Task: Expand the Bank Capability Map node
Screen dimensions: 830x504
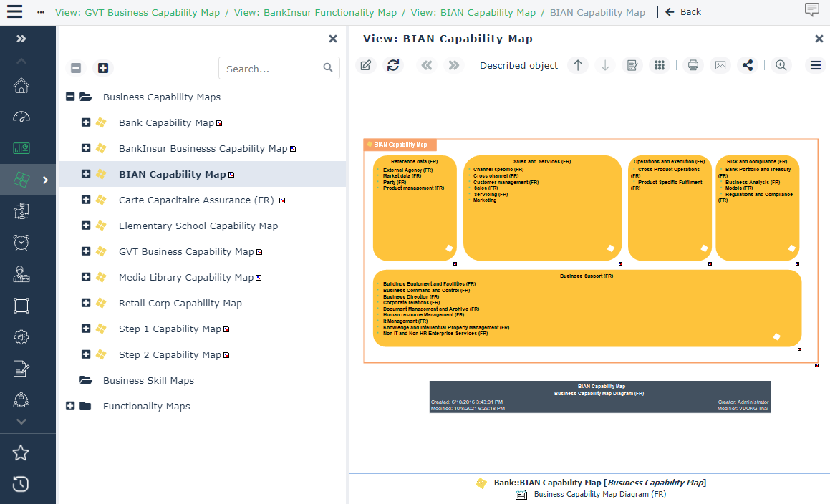Action: pyautogui.click(x=86, y=122)
